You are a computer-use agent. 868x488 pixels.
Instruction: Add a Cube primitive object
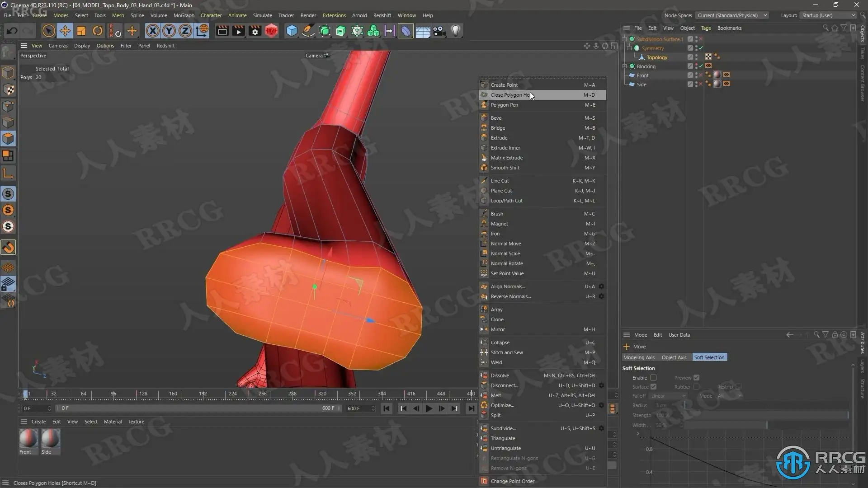[292, 31]
